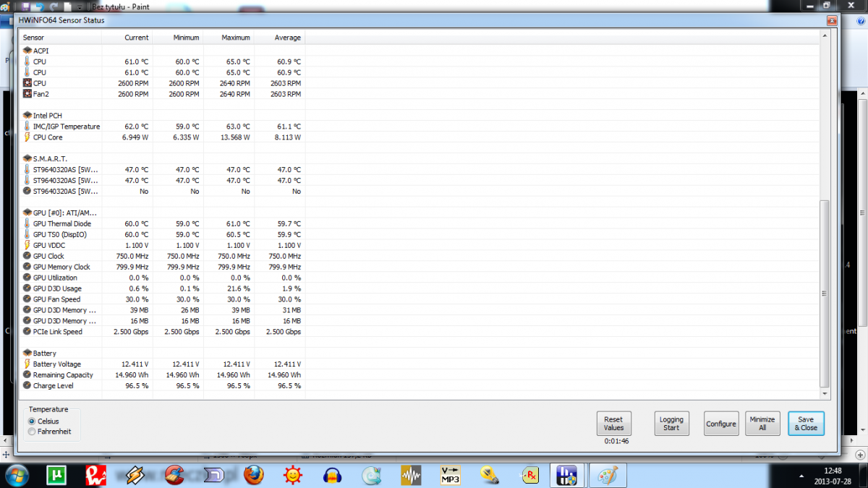This screenshot has height=488, width=868.
Task: Select the Remaining Capacity row label
Action: [x=63, y=375]
